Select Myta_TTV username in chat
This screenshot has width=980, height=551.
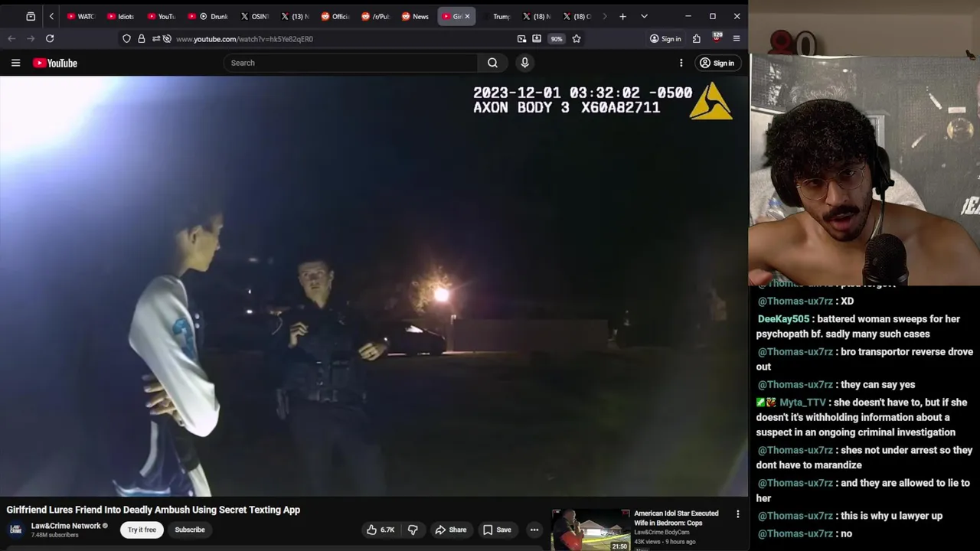802,403
